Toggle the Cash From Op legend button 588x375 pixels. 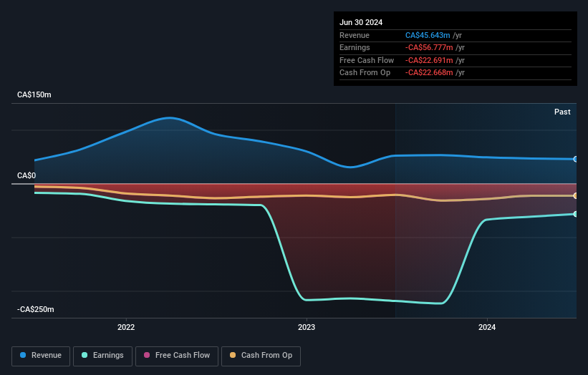pyautogui.click(x=261, y=356)
